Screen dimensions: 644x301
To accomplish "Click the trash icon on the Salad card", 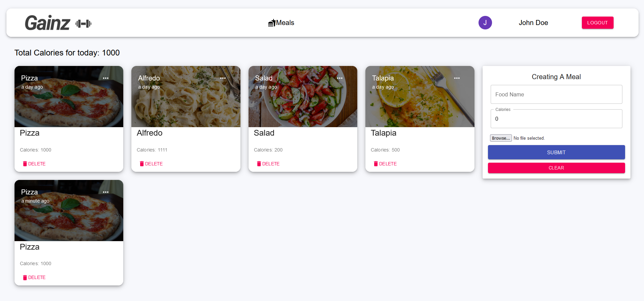I will [259, 164].
